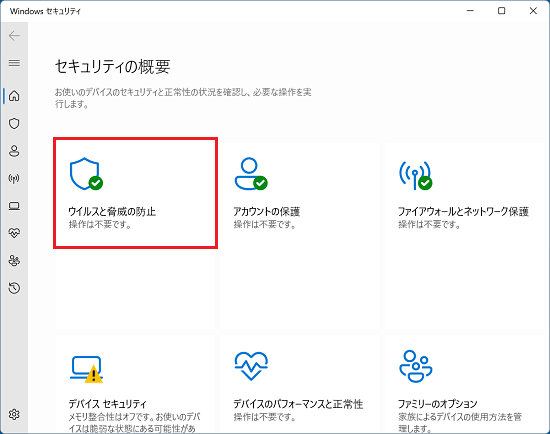Click the family people icon

click(416, 366)
